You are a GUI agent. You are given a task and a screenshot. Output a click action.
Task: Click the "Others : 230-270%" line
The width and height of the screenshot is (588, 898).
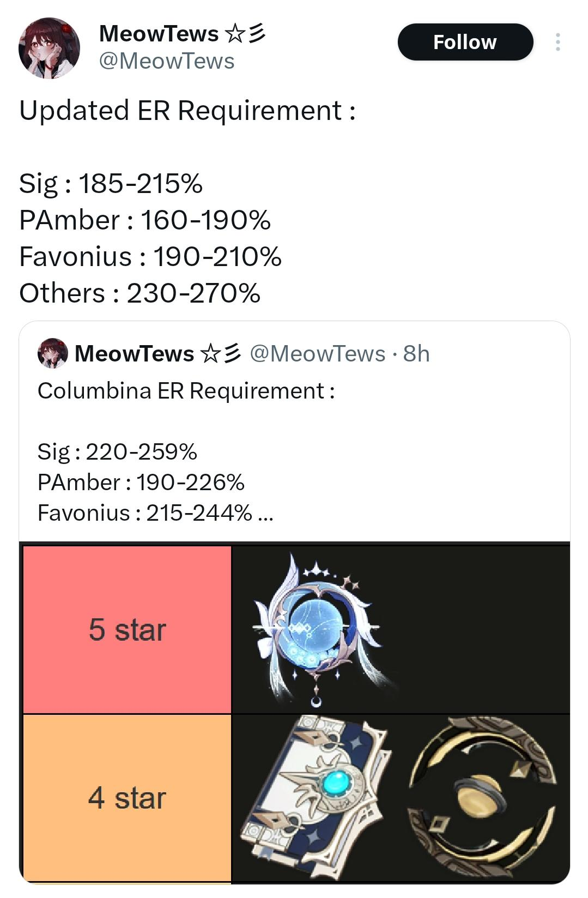[x=140, y=293]
